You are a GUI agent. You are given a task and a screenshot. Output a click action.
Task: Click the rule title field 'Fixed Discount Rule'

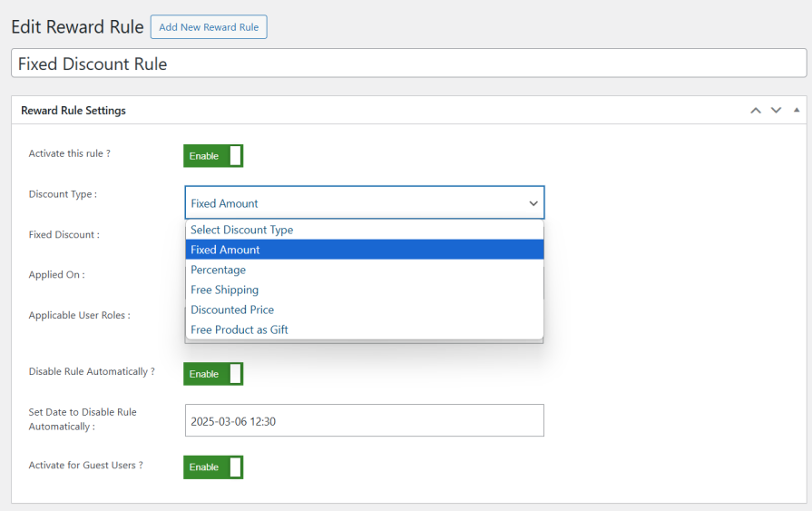tap(408, 64)
